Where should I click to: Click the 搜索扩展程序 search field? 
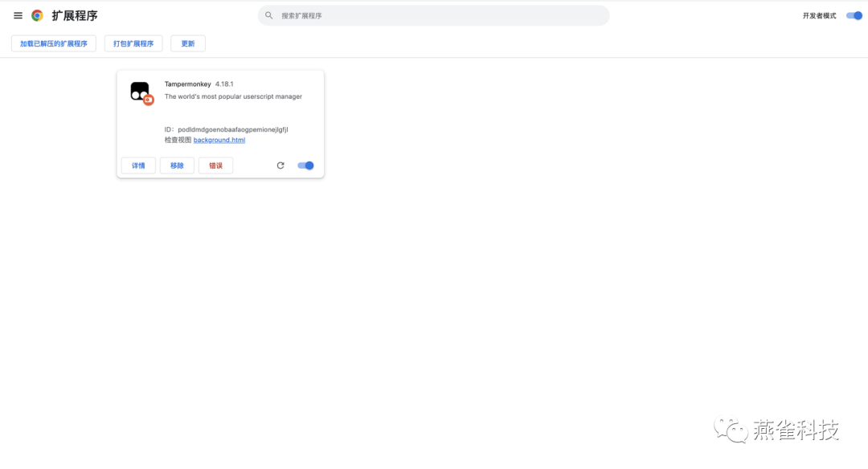tap(434, 15)
